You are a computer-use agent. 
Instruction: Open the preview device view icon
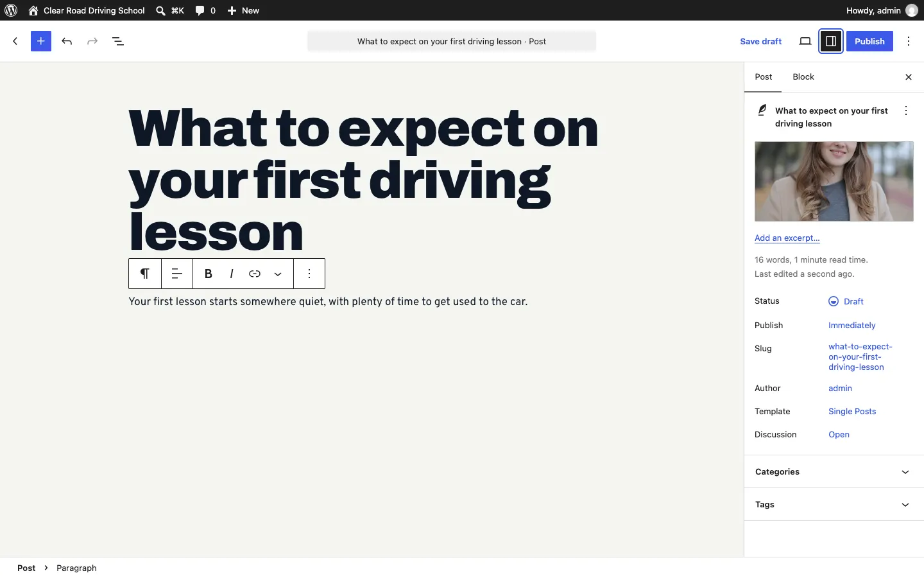[805, 41]
